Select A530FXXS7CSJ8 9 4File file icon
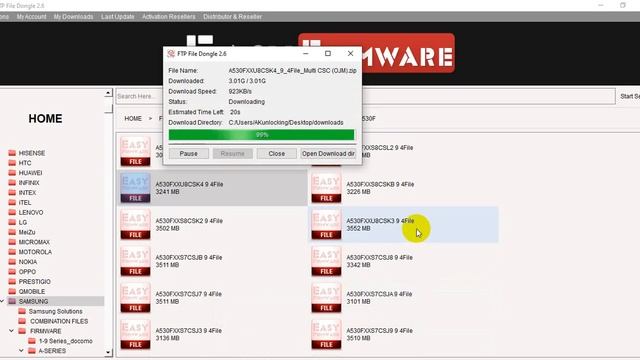This screenshot has height=360, width=640. (x=326, y=261)
